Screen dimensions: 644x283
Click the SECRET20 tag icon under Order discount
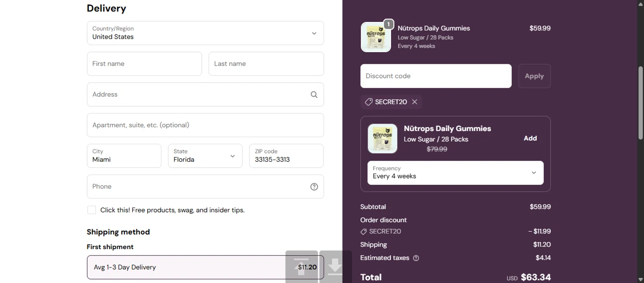[x=364, y=232]
